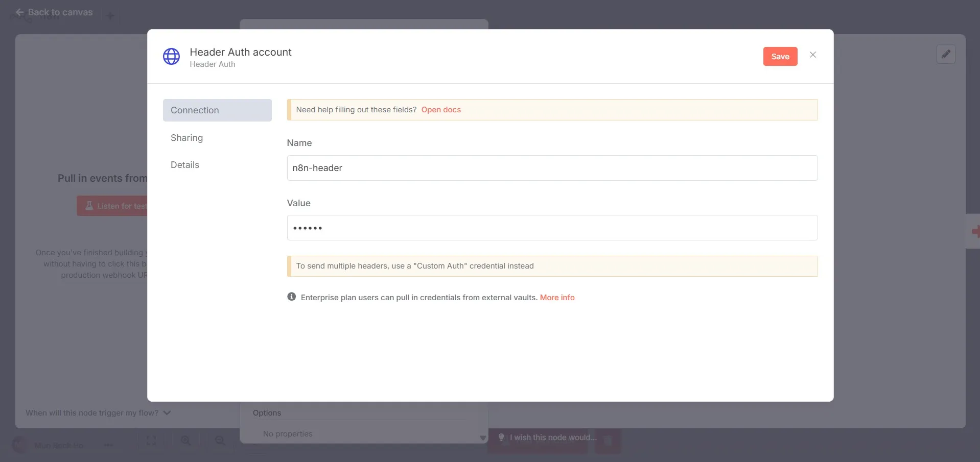Expand 'When will this node trigger my flow?'

[x=98, y=412]
